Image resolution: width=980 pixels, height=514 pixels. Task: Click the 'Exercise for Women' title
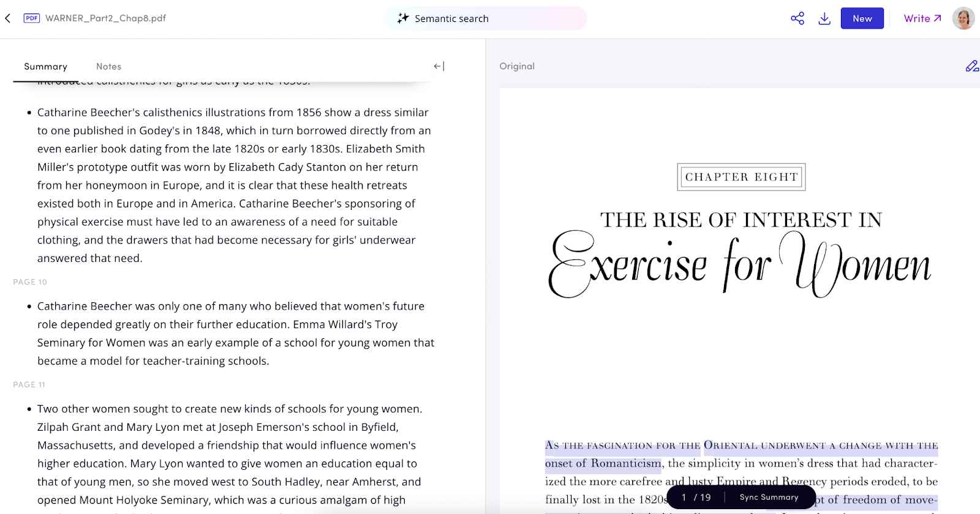[x=740, y=264]
